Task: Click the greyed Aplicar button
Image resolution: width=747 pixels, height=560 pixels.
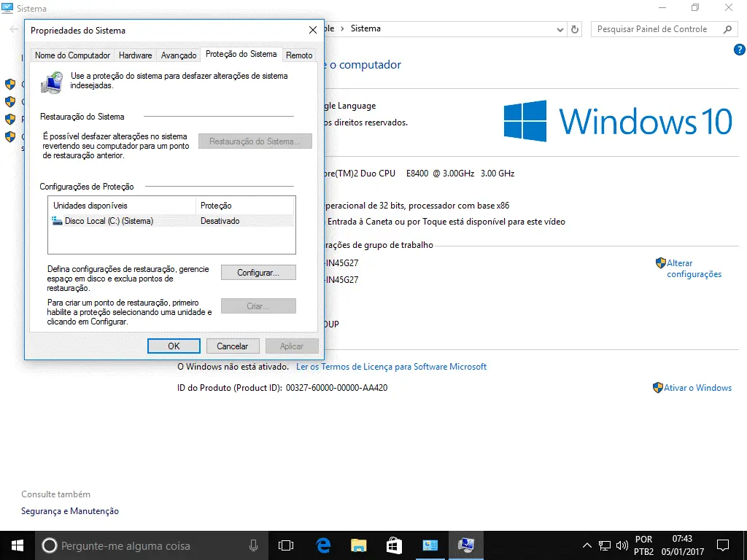Action: pos(292,346)
